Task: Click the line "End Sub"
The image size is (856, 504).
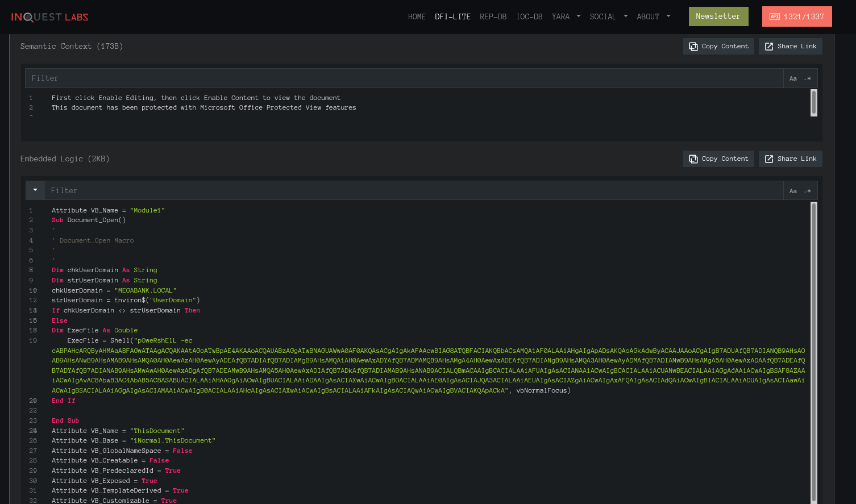Action: point(65,420)
